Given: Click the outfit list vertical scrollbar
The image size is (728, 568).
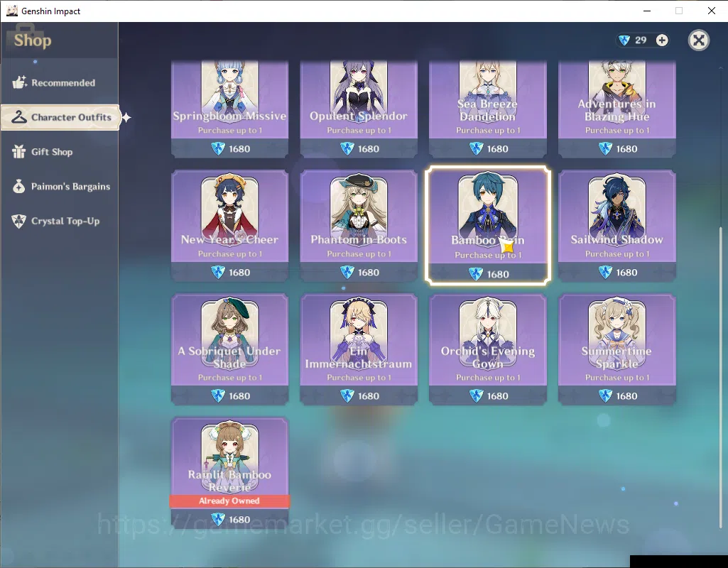Looking at the screenshot, I should pos(721,377).
